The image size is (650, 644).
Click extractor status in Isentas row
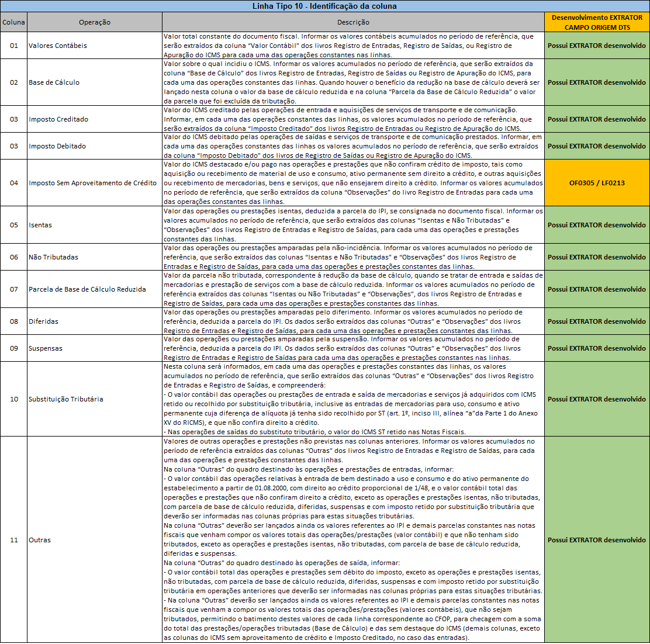(597, 225)
